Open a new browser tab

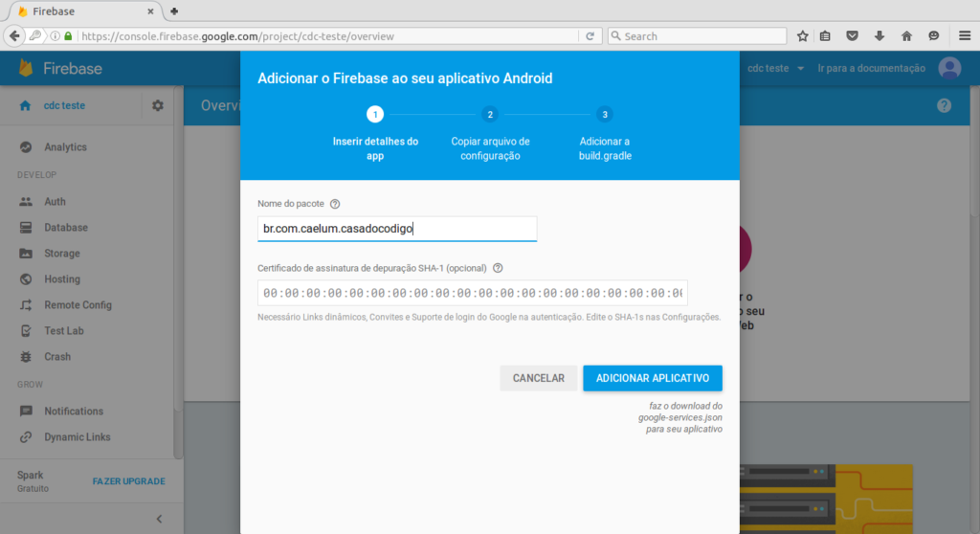(x=174, y=11)
